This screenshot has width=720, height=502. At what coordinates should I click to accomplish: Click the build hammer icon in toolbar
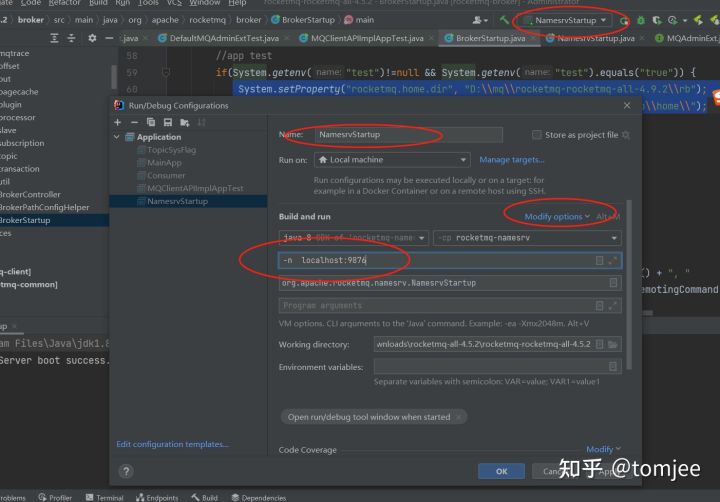click(x=504, y=20)
